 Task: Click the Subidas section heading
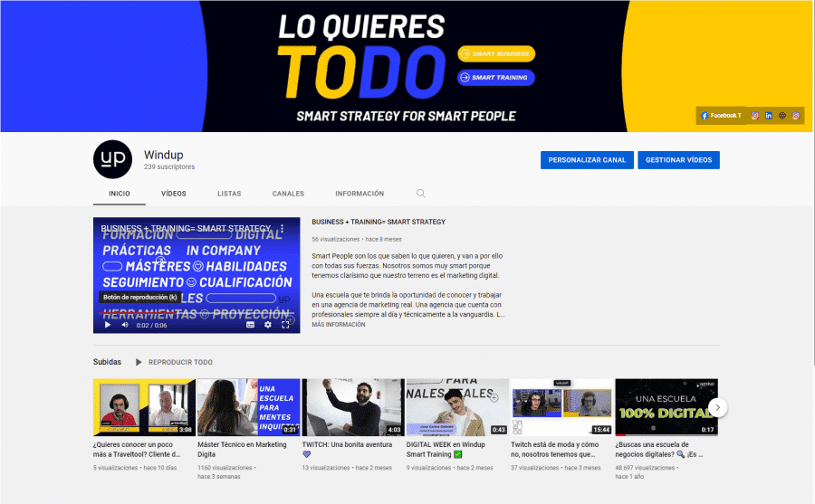tap(107, 362)
